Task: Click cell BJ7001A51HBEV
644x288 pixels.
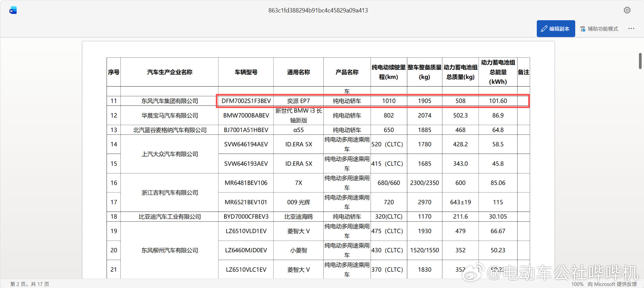Action: pyautogui.click(x=246, y=130)
